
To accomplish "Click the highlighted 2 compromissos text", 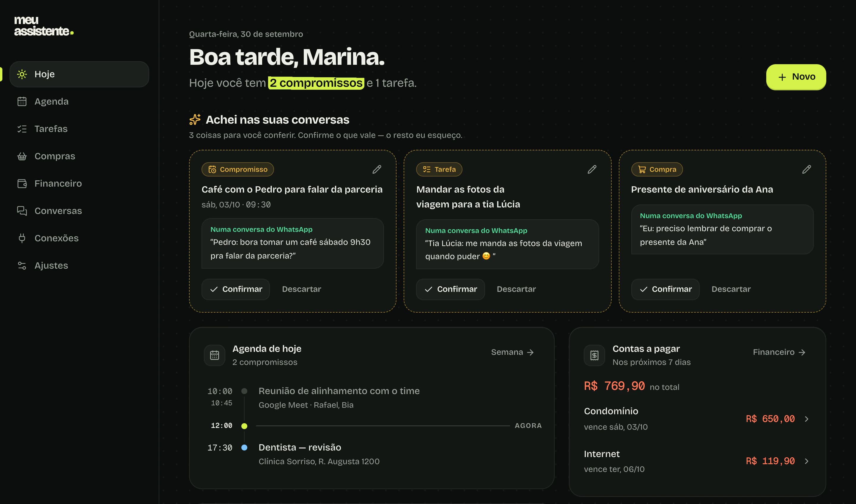I will [x=316, y=83].
